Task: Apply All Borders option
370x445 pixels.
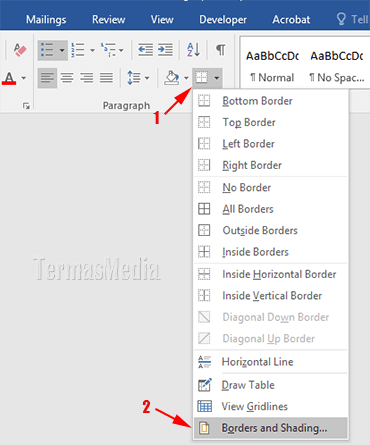Action: pyautogui.click(x=271, y=209)
